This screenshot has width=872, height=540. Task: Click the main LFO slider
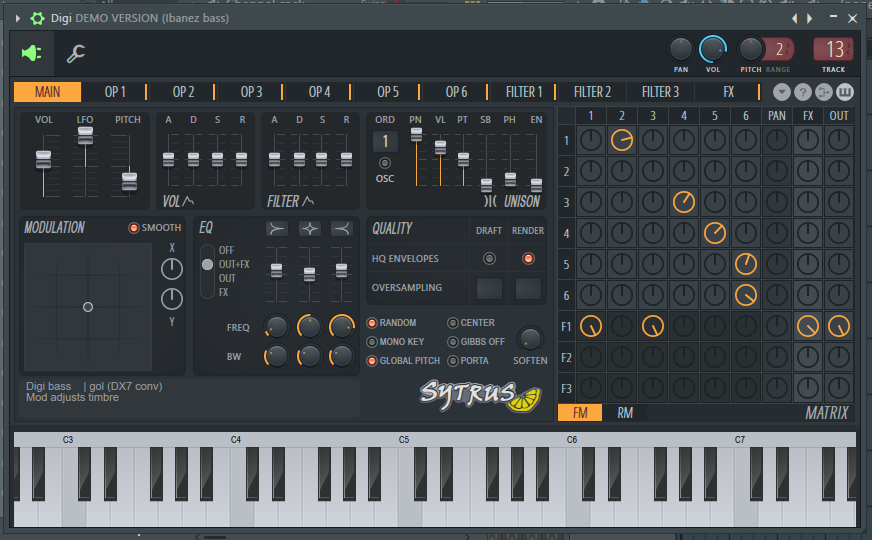click(x=85, y=135)
